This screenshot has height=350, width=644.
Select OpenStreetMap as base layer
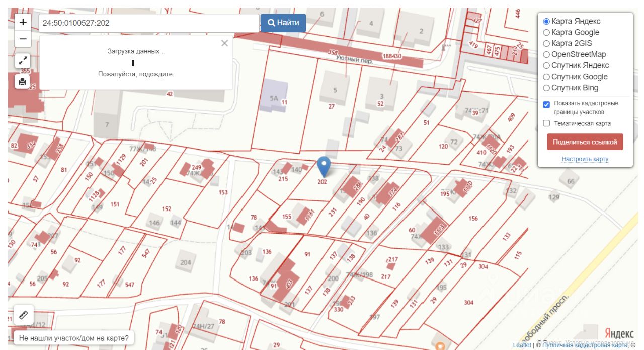click(x=546, y=55)
